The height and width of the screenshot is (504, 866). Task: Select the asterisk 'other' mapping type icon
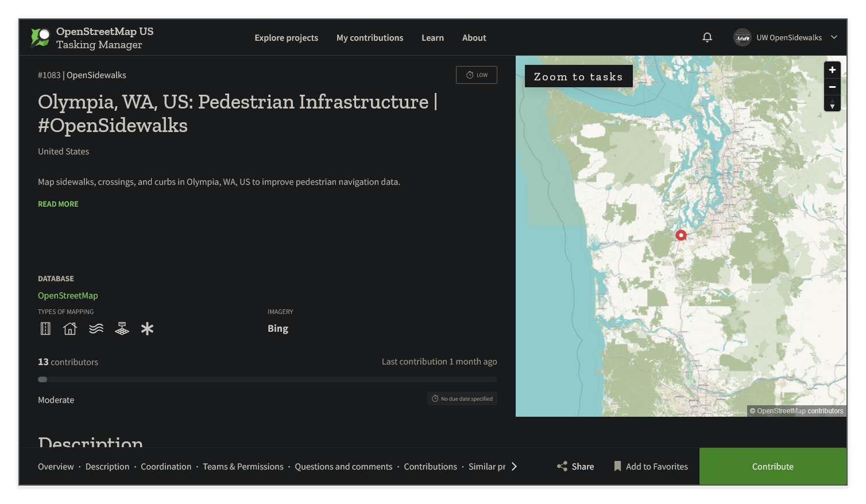[x=147, y=328]
